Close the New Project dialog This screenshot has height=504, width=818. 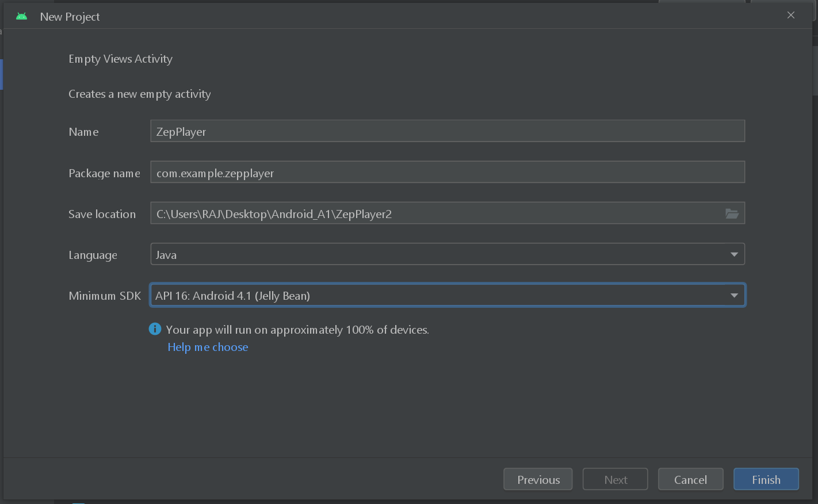(x=791, y=16)
